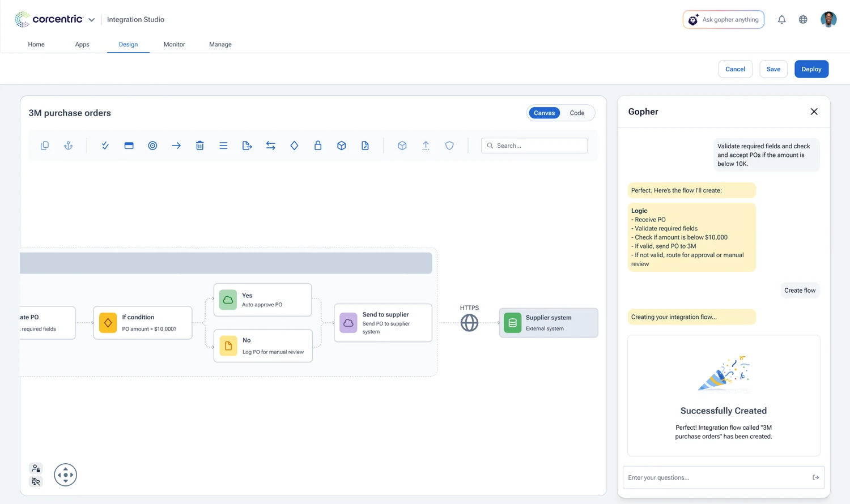Select the checked document toolbar icon
Screen dimensions: 850x504
coord(365,146)
